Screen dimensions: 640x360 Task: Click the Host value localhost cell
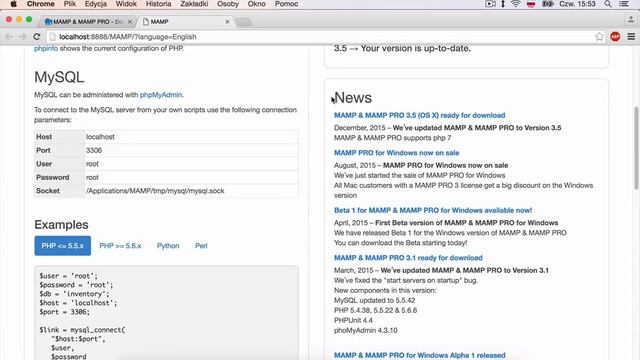click(191, 137)
